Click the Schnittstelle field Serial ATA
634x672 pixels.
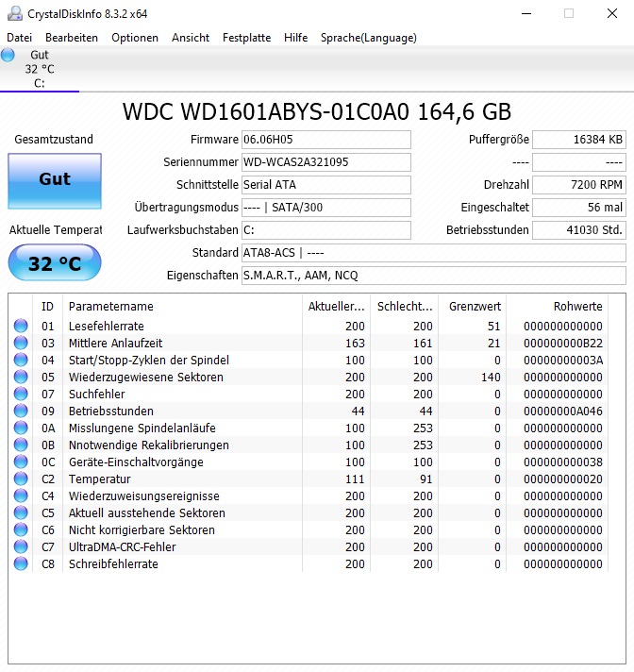(x=326, y=185)
